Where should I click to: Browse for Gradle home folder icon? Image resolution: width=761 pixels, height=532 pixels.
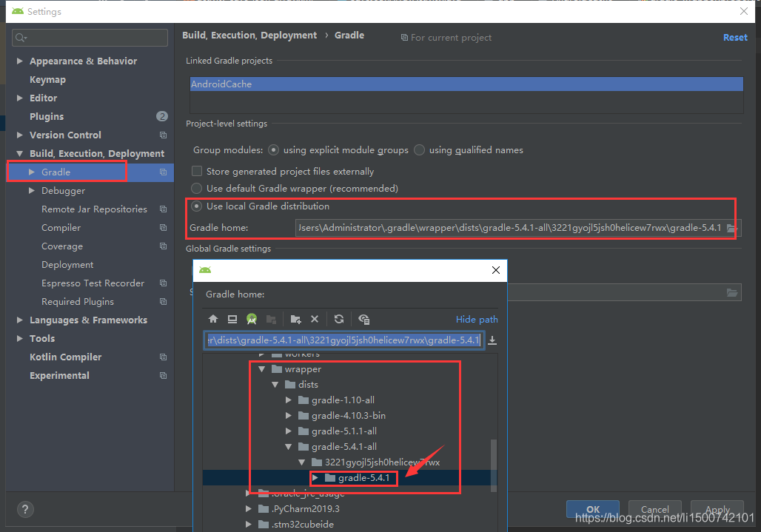pyautogui.click(x=732, y=228)
